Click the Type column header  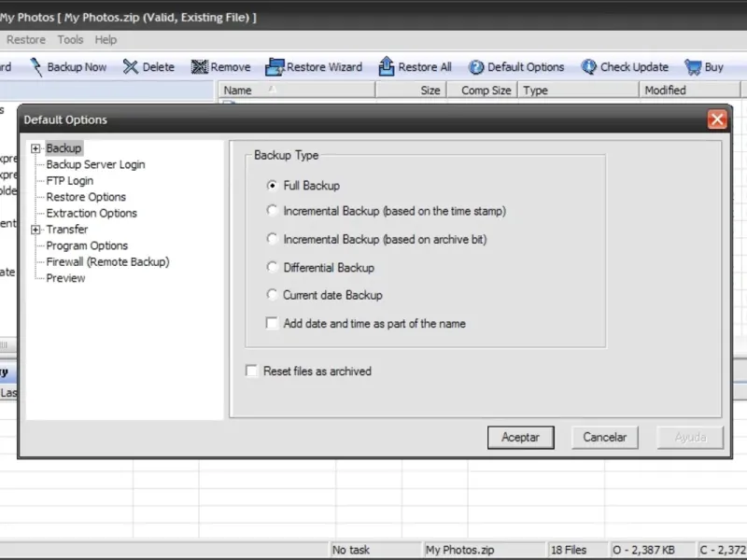(x=578, y=90)
